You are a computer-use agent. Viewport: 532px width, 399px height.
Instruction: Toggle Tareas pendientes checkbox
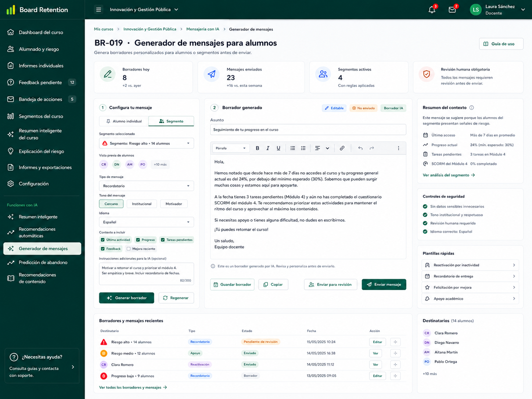163,240
